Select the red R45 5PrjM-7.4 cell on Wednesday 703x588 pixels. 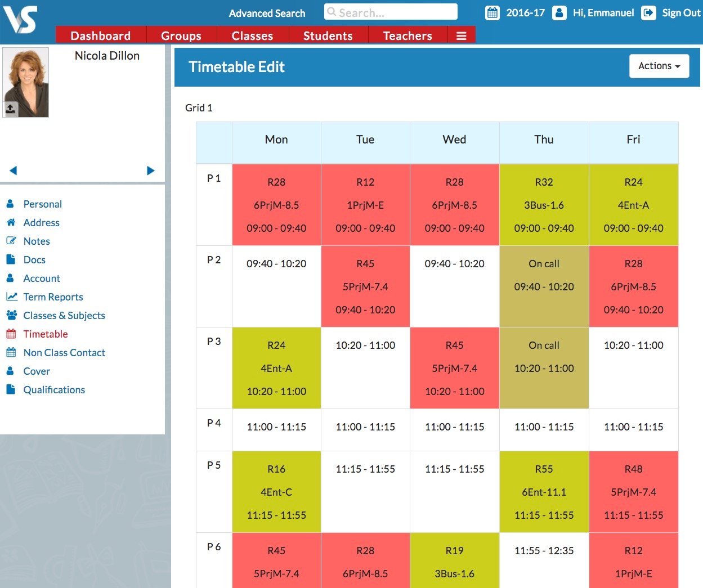[x=454, y=368]
